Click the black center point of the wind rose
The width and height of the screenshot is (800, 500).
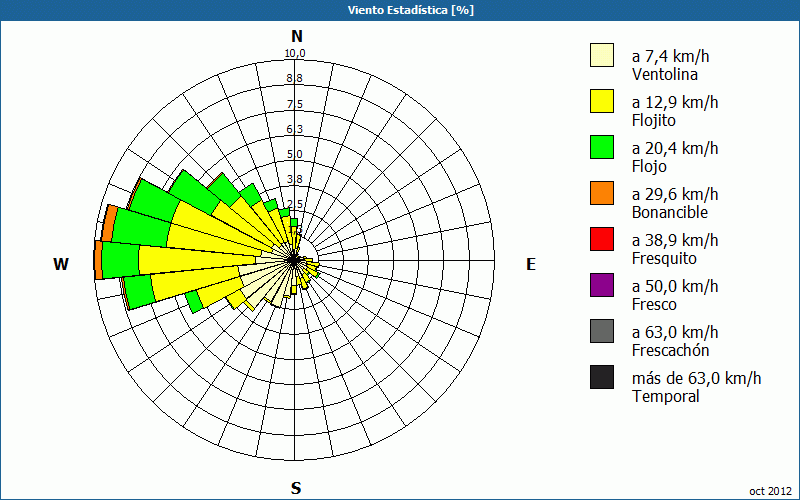tap(294, 260)
